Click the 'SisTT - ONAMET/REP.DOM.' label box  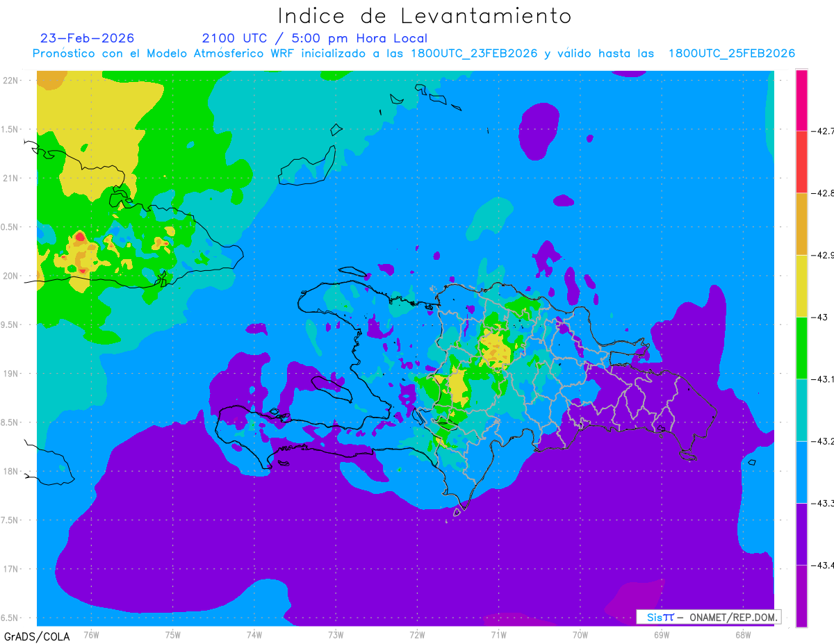point(709,617)
